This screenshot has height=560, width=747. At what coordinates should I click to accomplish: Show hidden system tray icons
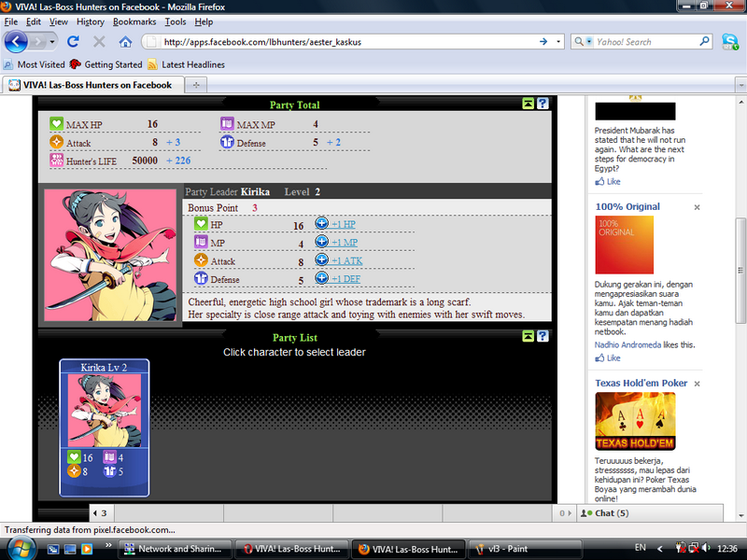coord(660,549)
